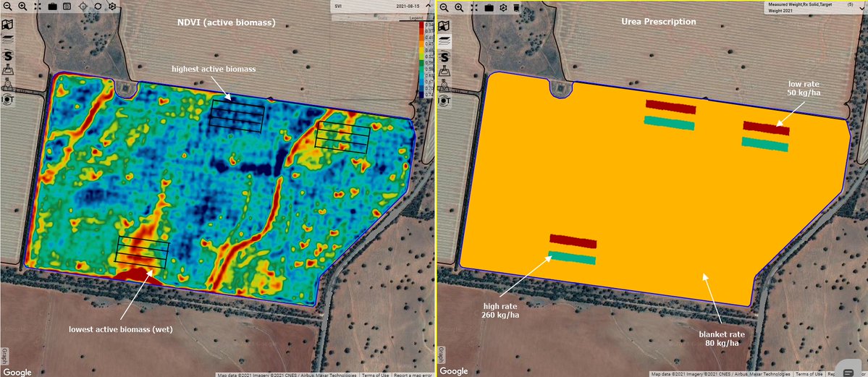Zoom out in the NDVI map pane
Image resolution: width=868 pixels, height=377 pixels.
click(7, 7)
